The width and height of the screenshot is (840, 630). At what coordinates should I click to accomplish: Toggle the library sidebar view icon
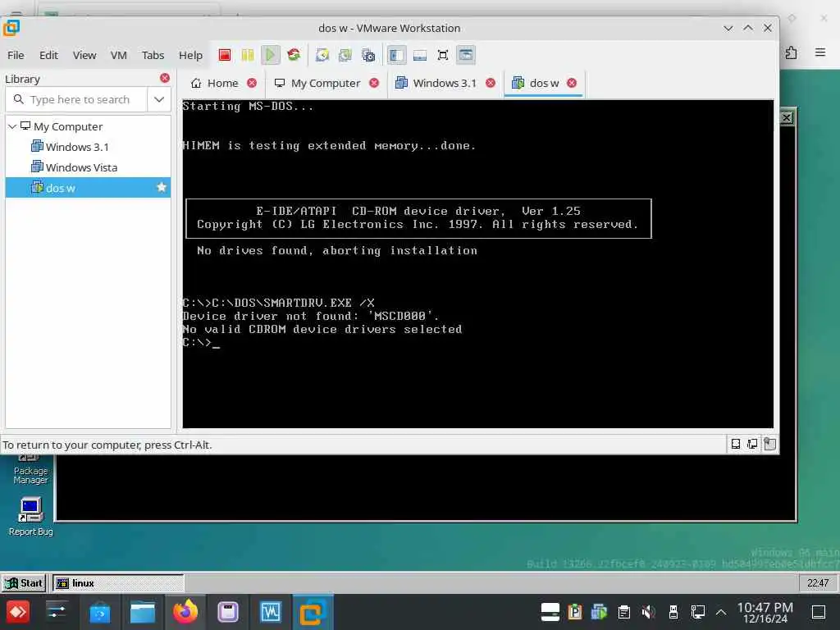[x=396, y=55]
